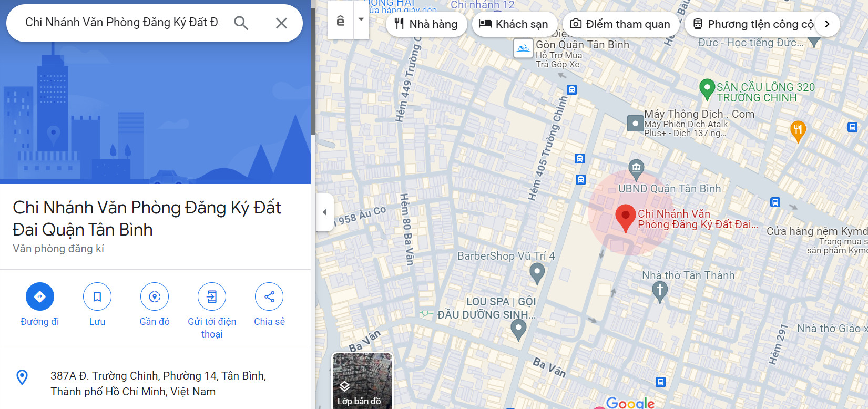Find nearby places with Gần đó
868x409 pixels.
[x=155, y=296]
